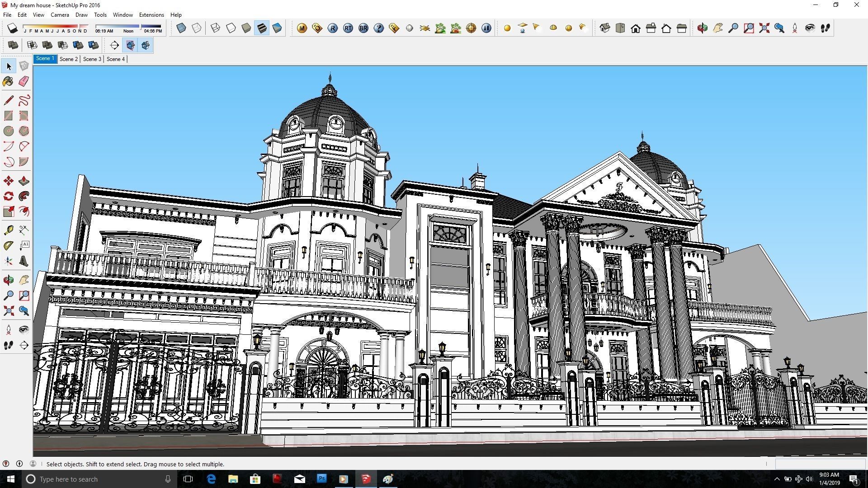Select the Scale tool
The image size is (868, 488).
click(9, 211)
